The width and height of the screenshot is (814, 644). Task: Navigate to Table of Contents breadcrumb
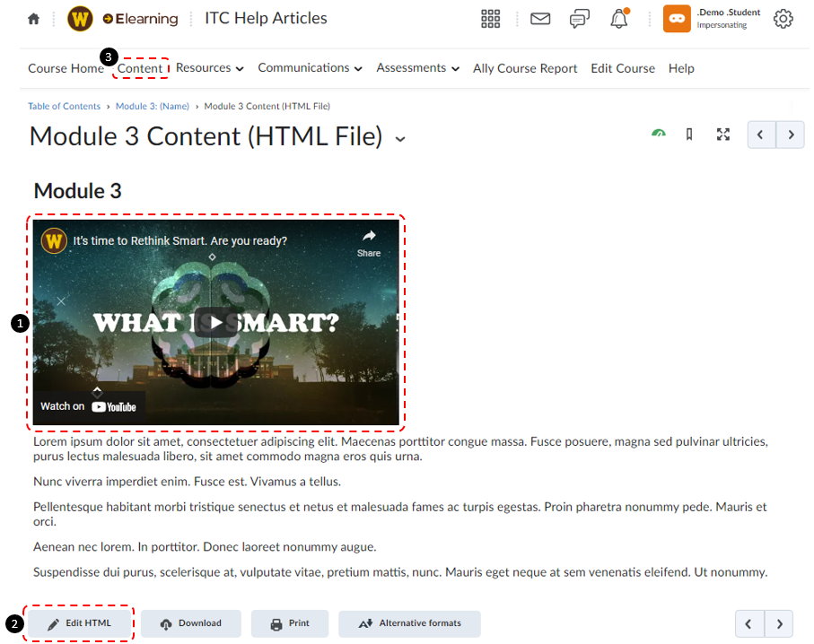pyautogui.click(x=64, y=105)
